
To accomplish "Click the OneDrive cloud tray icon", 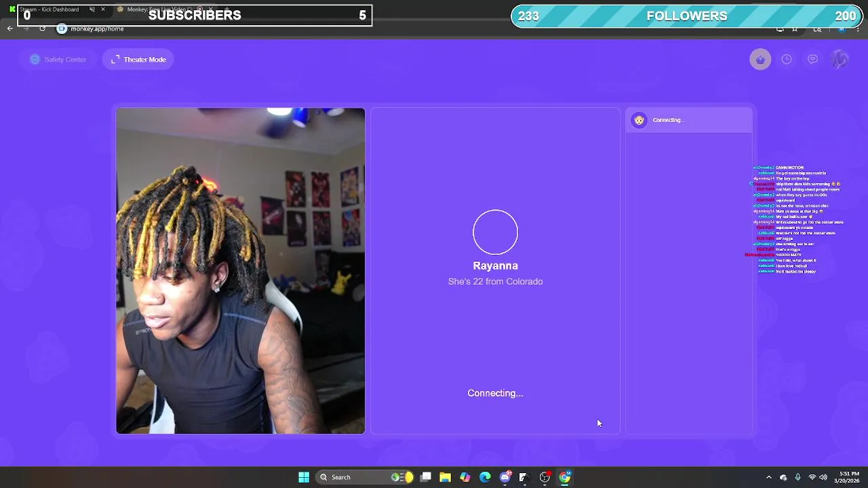I will point(783,477).
